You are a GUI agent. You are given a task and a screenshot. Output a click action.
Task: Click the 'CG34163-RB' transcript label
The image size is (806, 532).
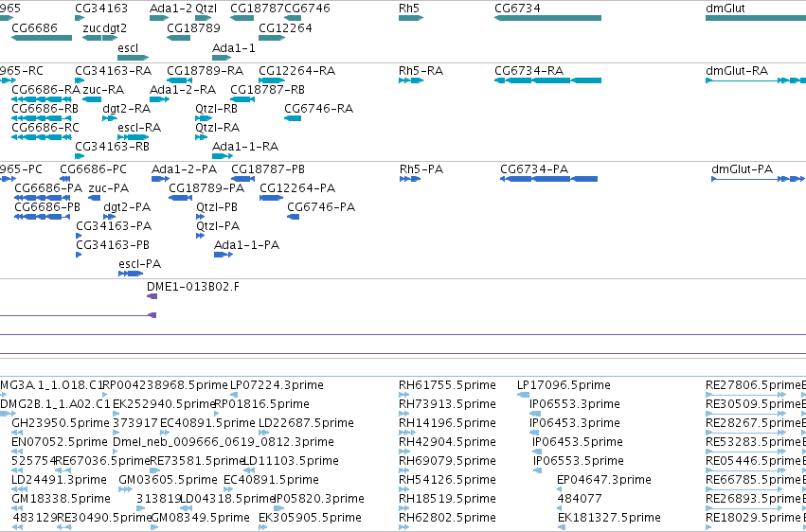(x=112, y=147)
